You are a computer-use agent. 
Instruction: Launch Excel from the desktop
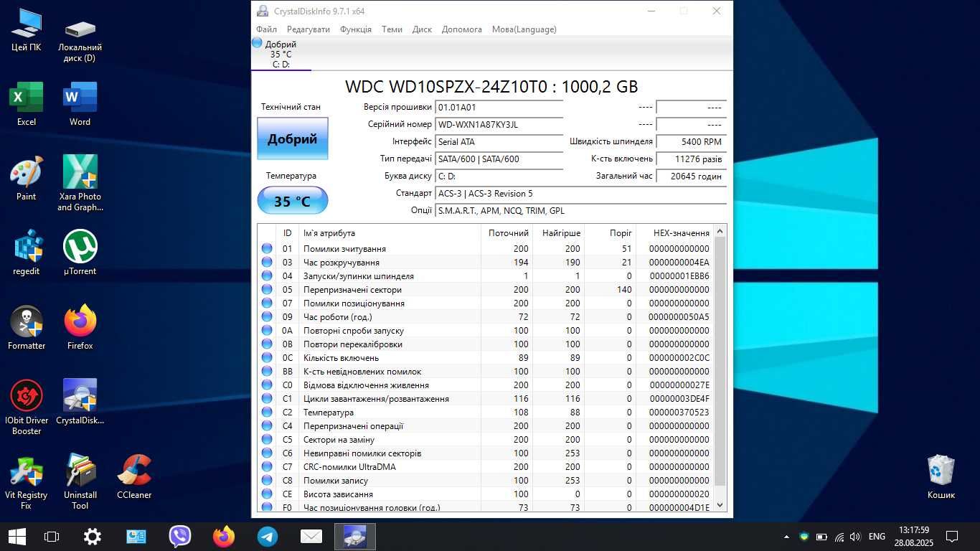27,104
